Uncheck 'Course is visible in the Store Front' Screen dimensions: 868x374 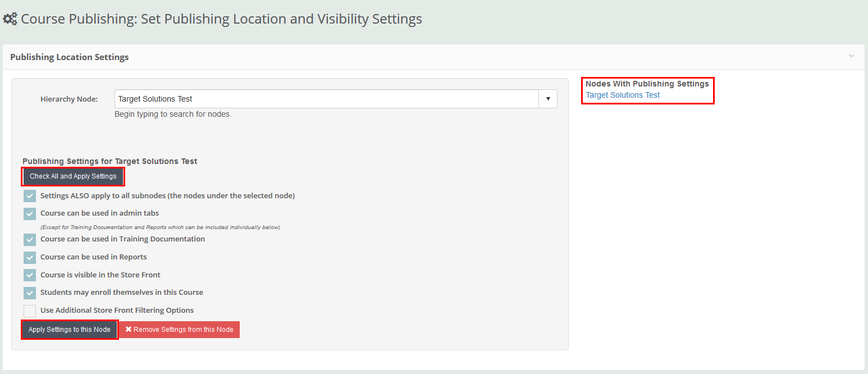(x=29, y=275)
